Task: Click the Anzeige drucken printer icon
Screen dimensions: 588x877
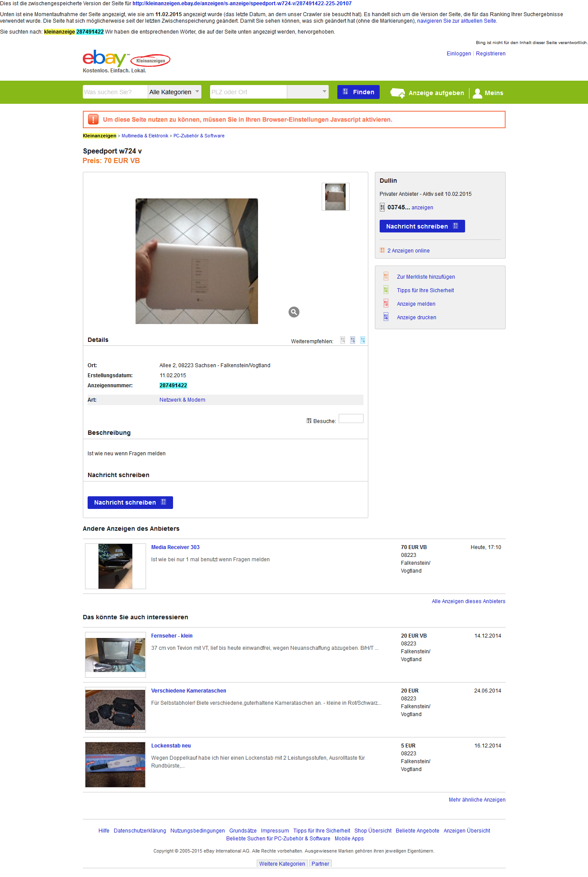Action: pyautogui.click(x=386, y=317)
